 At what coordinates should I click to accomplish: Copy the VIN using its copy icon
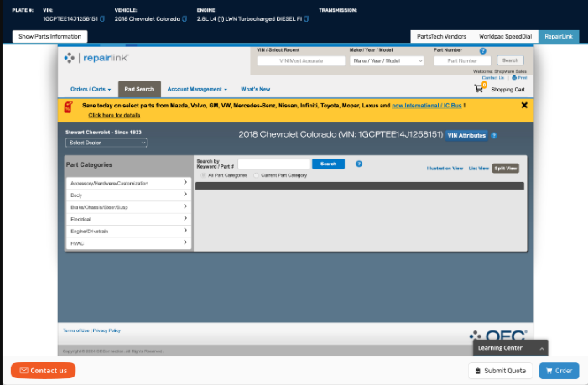102,18
